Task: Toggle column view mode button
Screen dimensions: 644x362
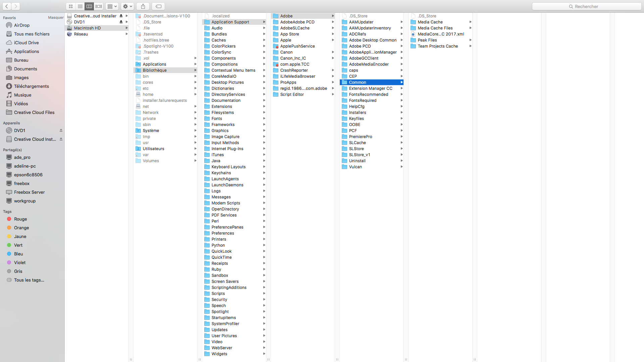Action: pyautogui.click(x=89, y=6)
